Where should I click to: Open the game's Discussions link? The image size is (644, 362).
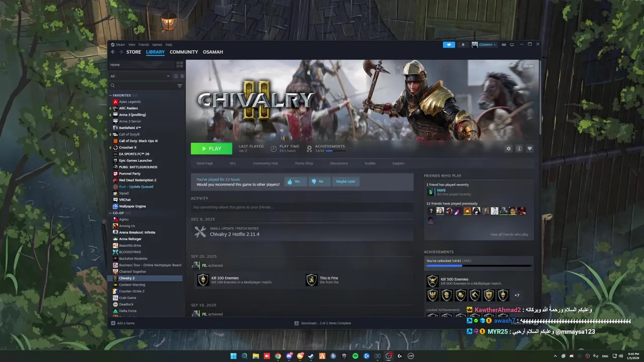(x=339, y=163)
